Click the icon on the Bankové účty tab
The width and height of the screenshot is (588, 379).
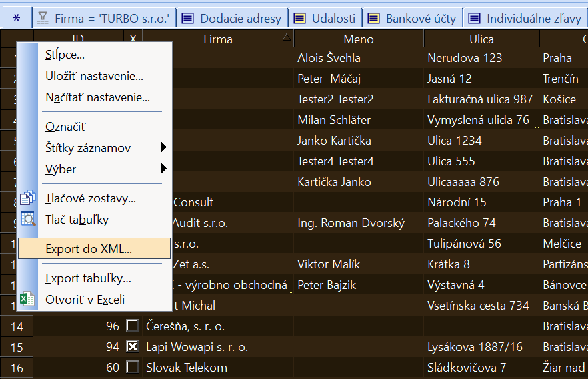pos(374,18)
